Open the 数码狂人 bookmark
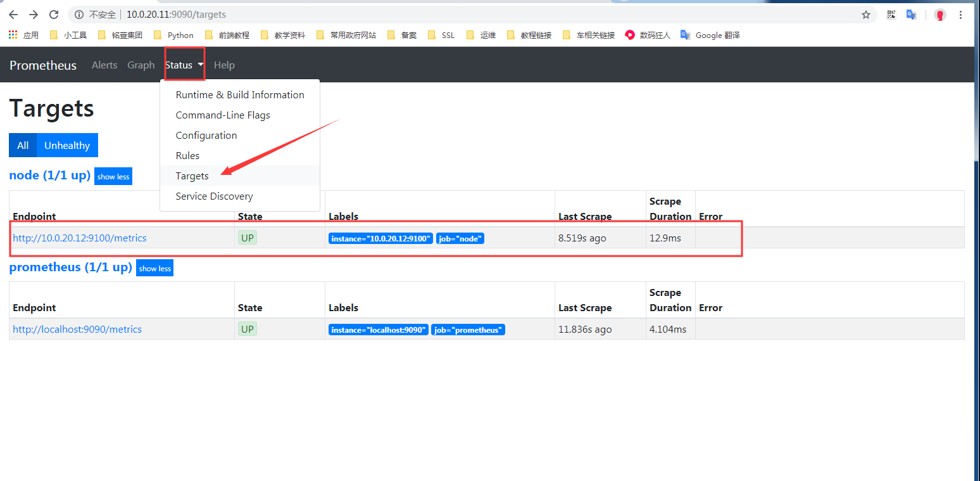The height and width of the screenshot is (481, 980). [x=648, y=35]
